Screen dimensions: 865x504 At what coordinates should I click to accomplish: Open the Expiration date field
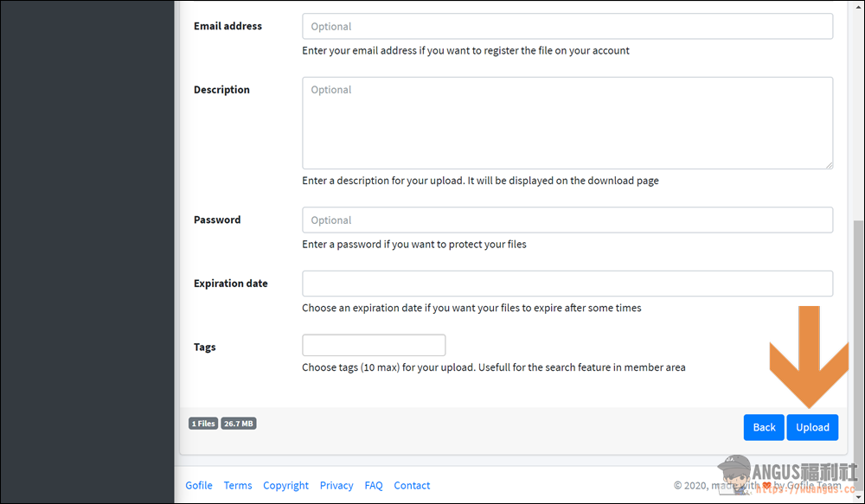567,284
